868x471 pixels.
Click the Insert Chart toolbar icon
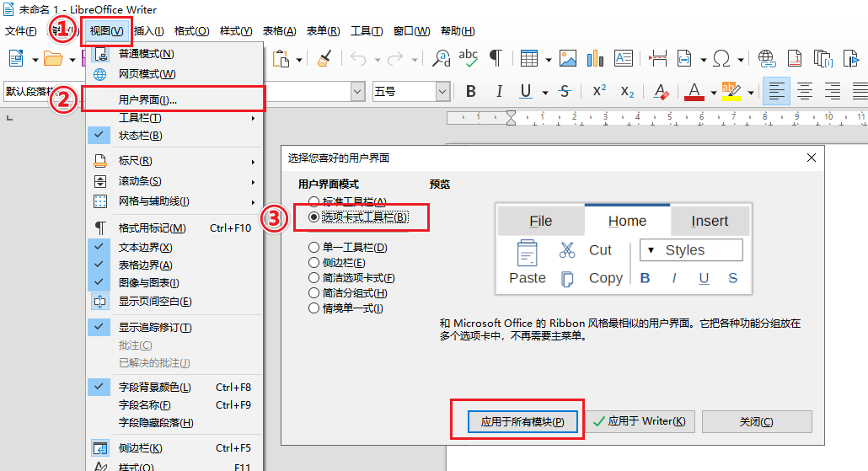pyautogui.click(x=596, y=58)
